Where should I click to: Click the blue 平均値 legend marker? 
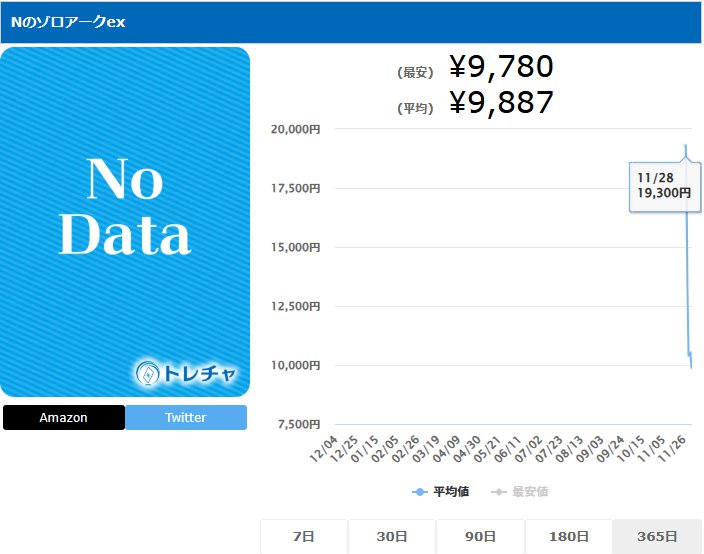419,492
